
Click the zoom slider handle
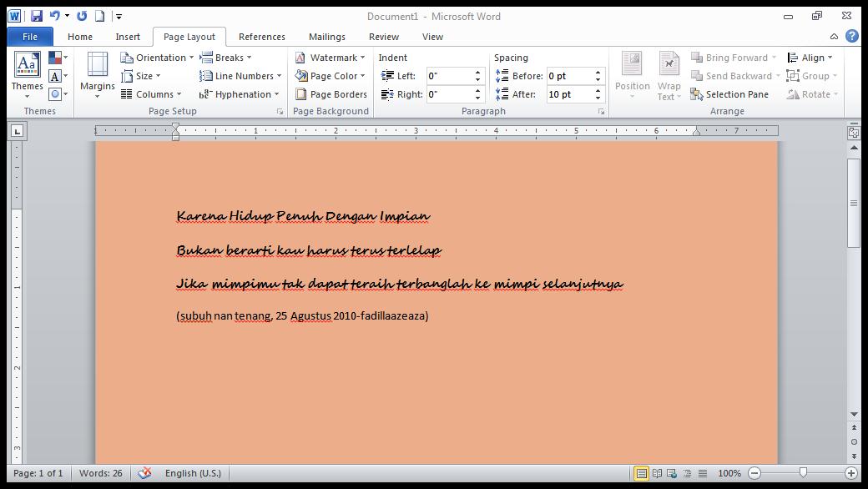(803, 473)
